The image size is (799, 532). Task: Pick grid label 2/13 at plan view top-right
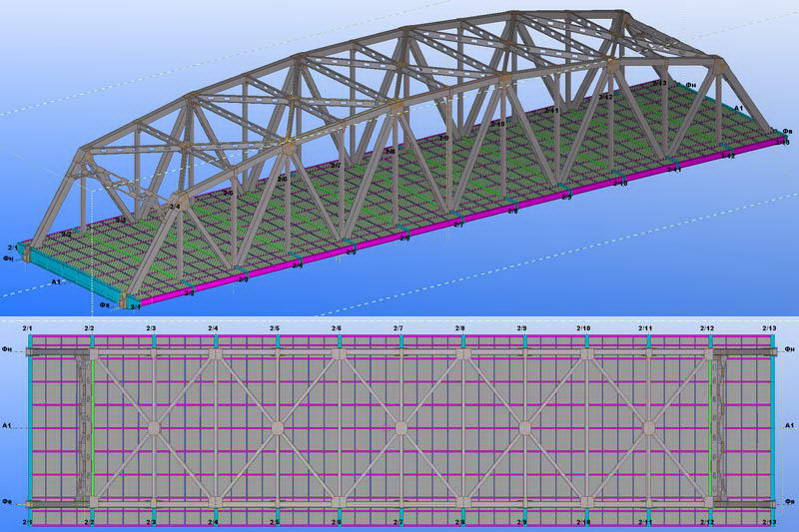[x=769, y=328]
